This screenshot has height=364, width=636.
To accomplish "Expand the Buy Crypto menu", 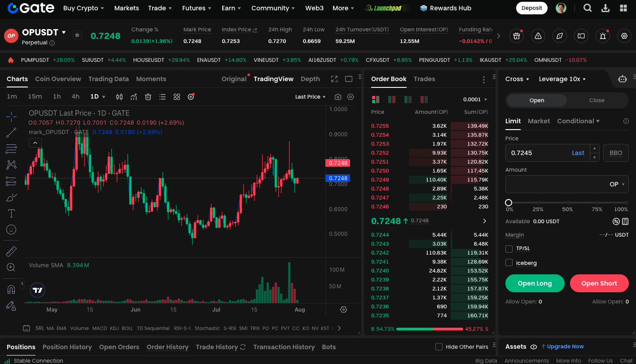I will 83,8.
